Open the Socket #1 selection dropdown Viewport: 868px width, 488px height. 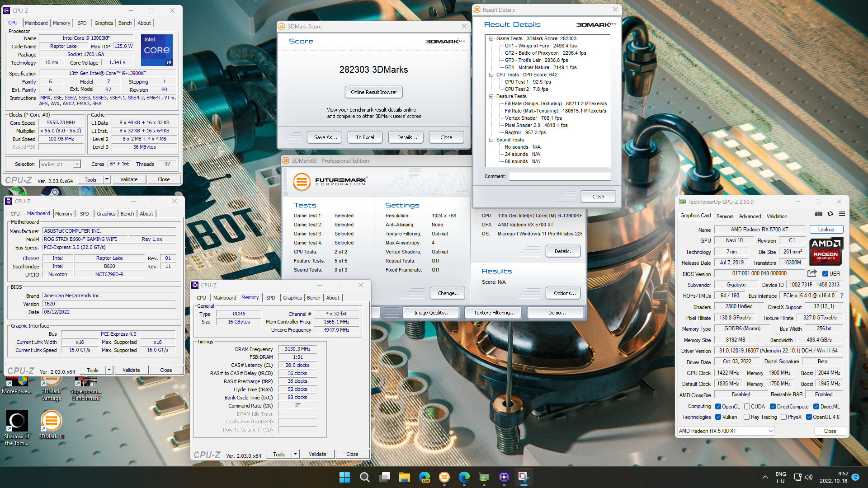click(x=60, y=164)
